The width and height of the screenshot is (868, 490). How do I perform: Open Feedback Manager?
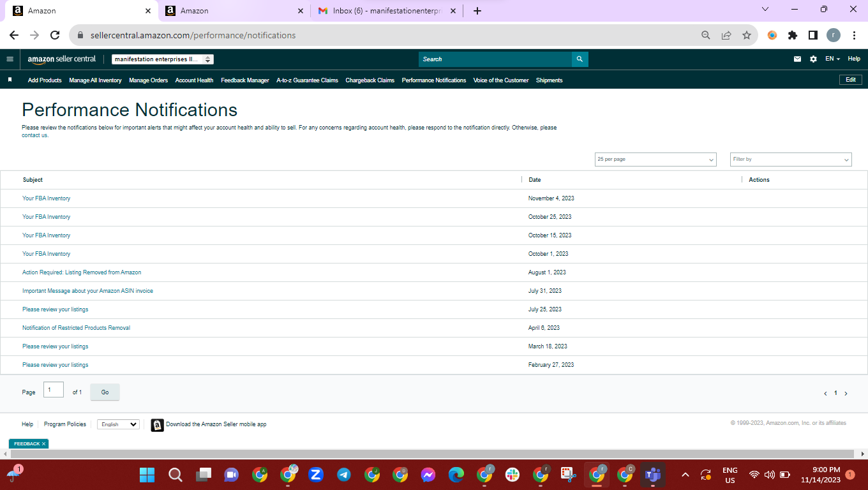click(245, 80)
